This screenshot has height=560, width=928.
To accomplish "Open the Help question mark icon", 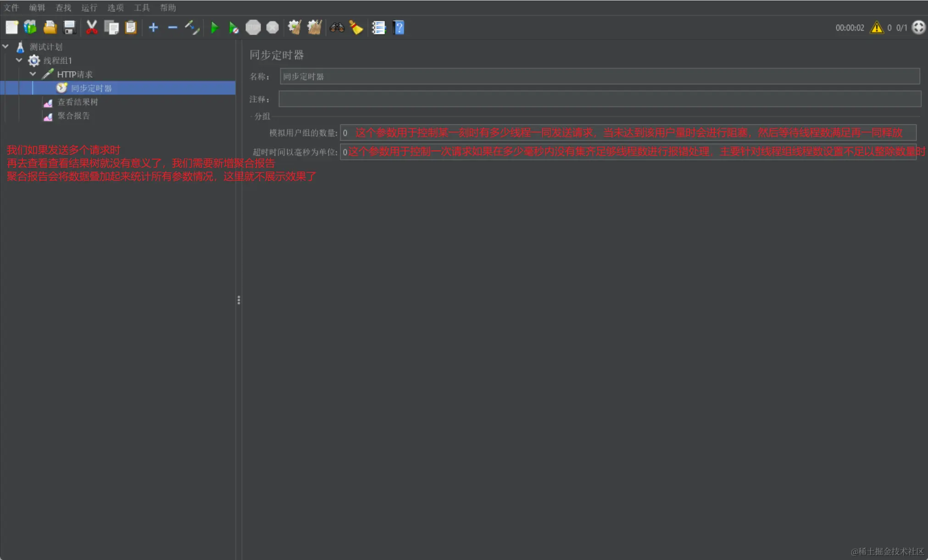I will tap(399, 28).
